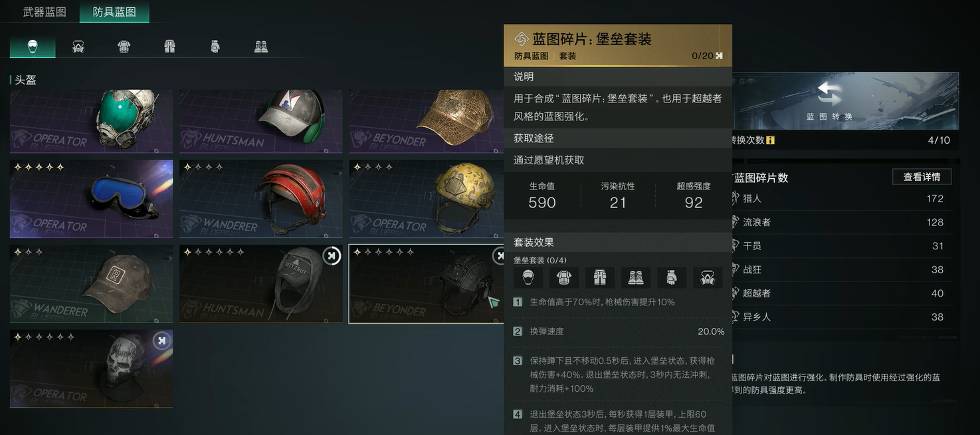Select the gloves armor category icon
This screenshot has width=980, height=435.
coord(215,47)
